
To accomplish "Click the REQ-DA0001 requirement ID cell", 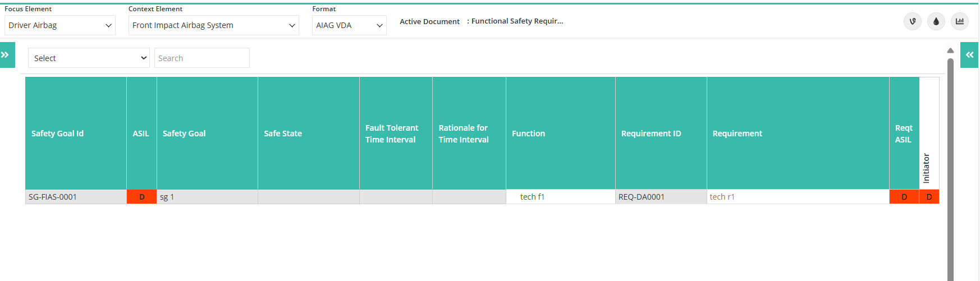I will point(661,197).
